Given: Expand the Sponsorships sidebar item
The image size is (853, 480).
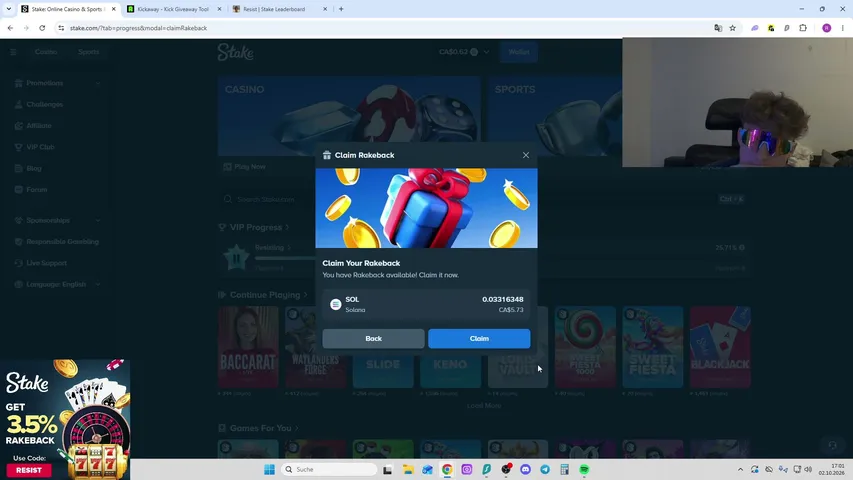Looking at the screenshot, I should point(57,220).
